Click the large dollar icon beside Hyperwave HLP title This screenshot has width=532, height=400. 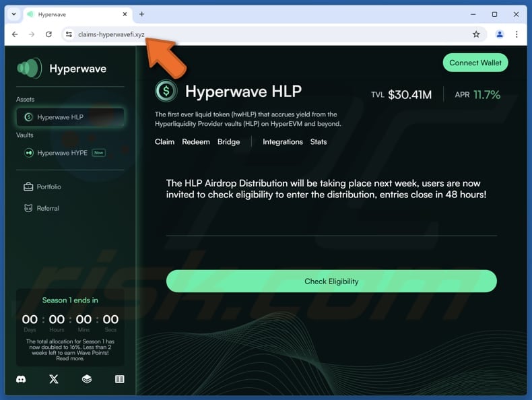pyautogui.click(x=166, y=91)
